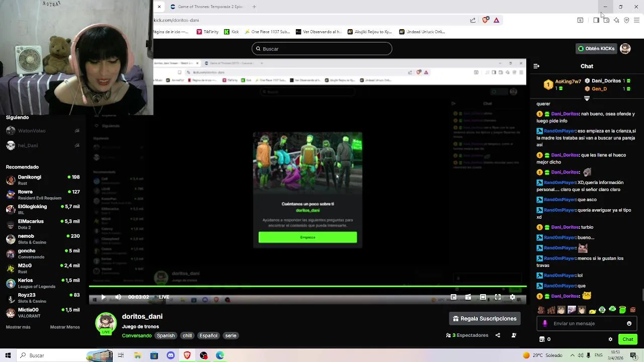Screen dimensions: 644x362
Task: Type area: Enviar un mensaje field
Action: [x=587, y=324]
